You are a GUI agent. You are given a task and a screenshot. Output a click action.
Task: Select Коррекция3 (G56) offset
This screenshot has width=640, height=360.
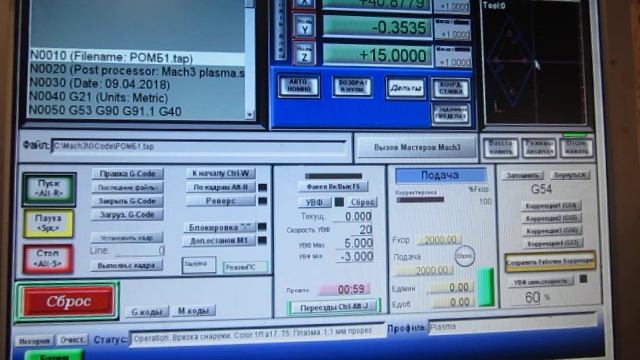(552, 231)
